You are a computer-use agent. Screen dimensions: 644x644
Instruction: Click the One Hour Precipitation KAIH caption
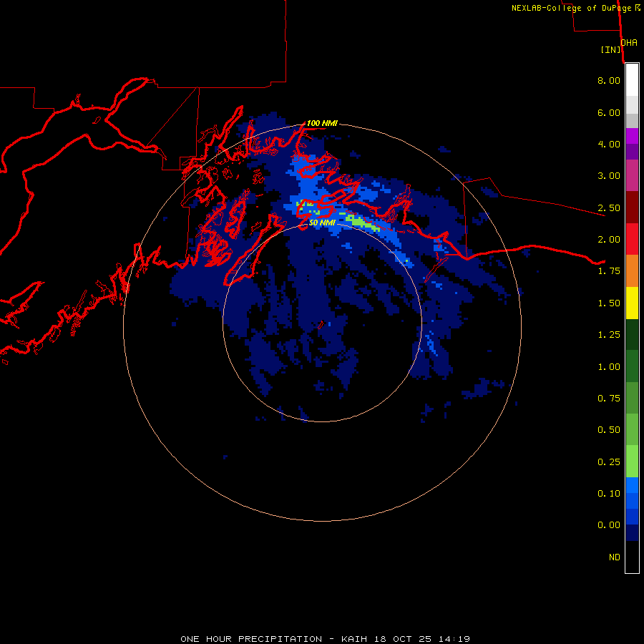point(325,639)
